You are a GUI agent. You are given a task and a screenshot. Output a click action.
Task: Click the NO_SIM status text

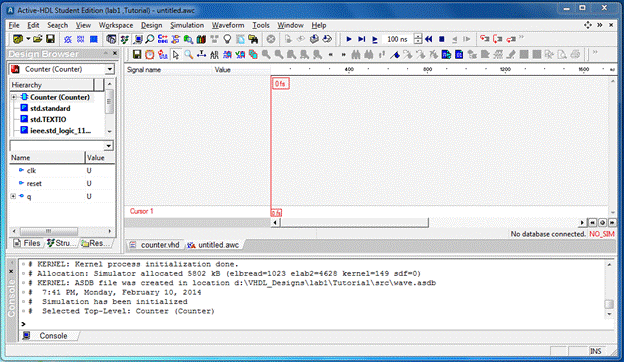[602, 234]
